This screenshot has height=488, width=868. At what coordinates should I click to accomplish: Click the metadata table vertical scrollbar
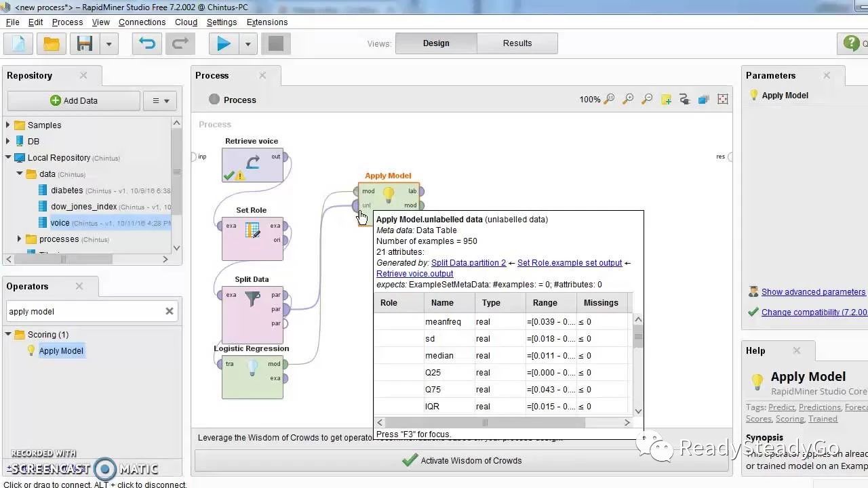click(x=638, y=336)
